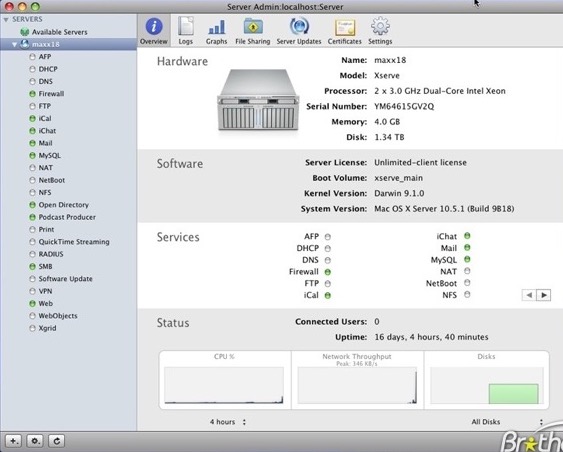Click the Disks usage graph

tap(487, 385)
